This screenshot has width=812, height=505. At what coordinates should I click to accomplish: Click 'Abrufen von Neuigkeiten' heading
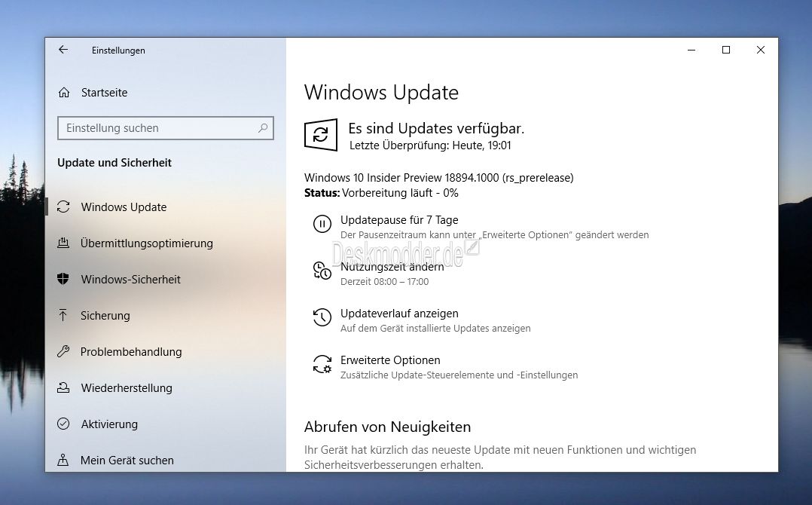[387, 427]
